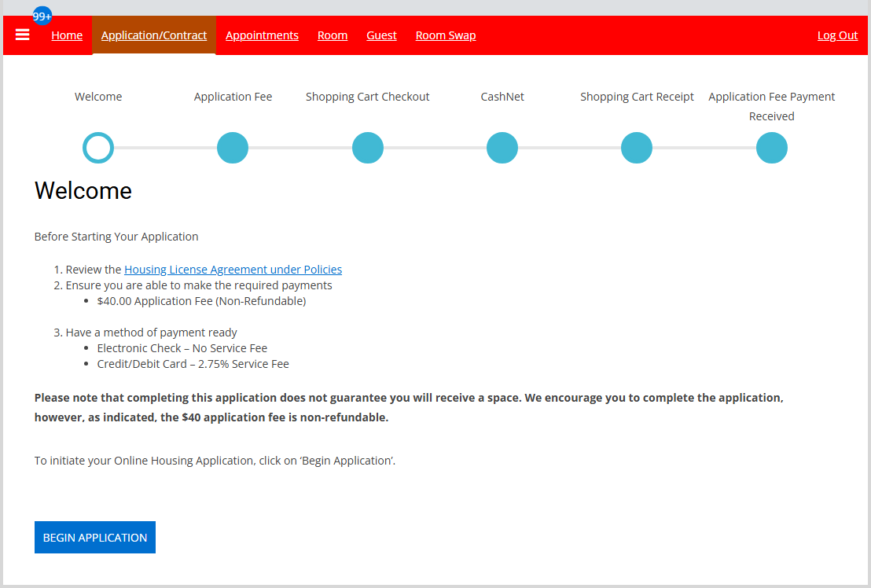This screenshot has height=588, width=871.
Task: Click 'Ensure you are able to make' line
Action: coord(199,285)
